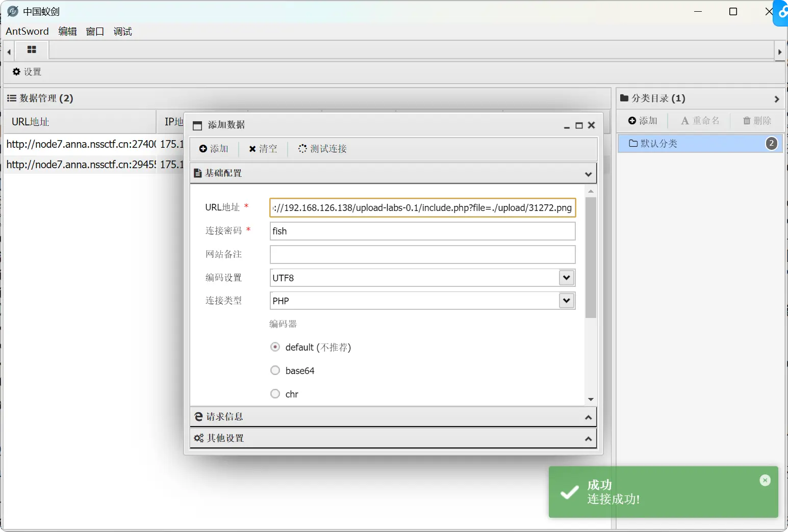Open the 调试 menu
This screenshot has width=788, height=532.
(122, 31)
